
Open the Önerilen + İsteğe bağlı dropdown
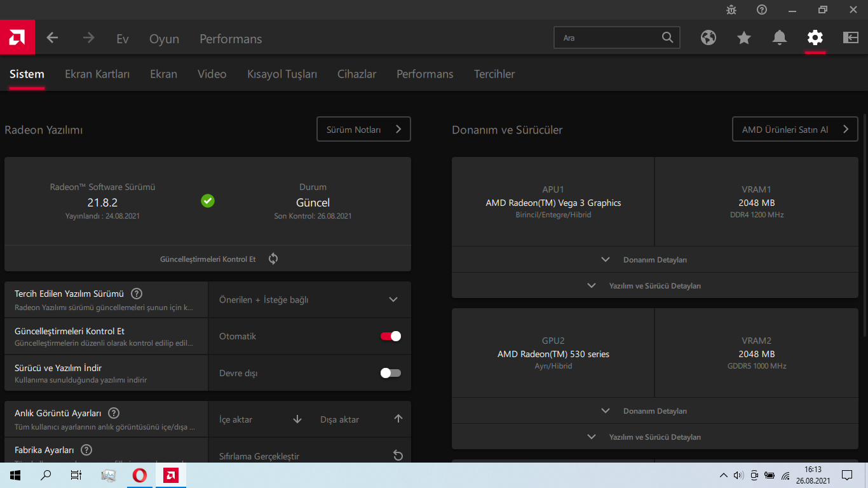(309, 300)
